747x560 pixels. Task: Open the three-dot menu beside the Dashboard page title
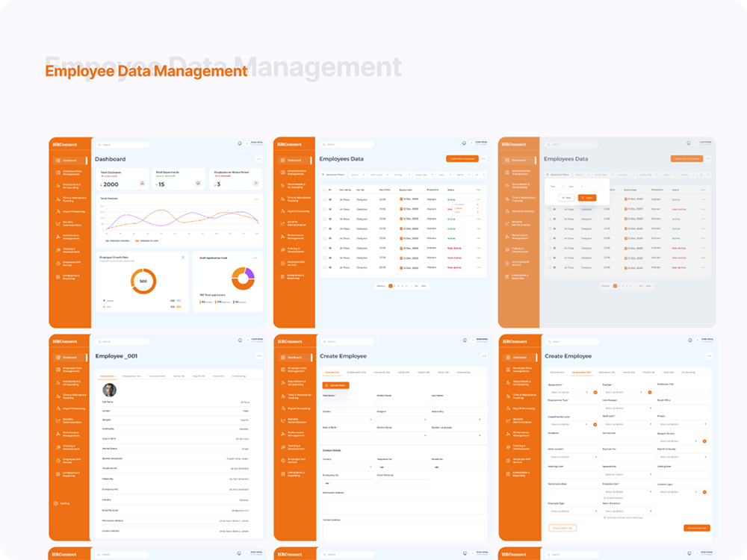[258, 159]
